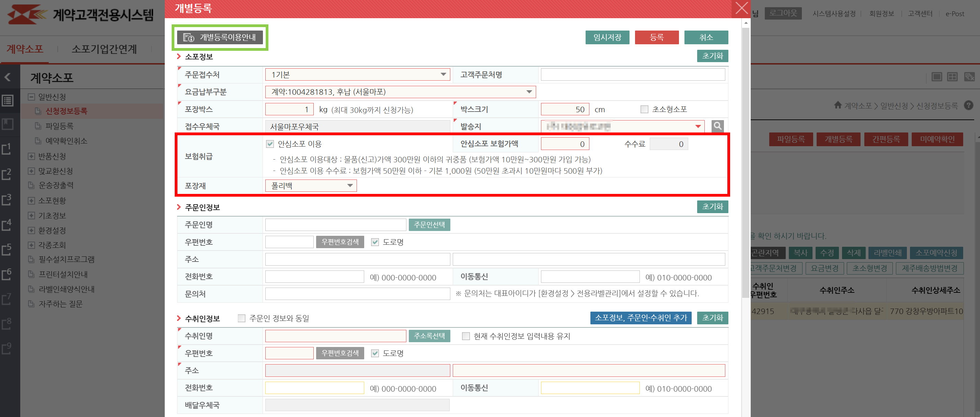
Task: Click the red 등록 button
Action: (x=656, y=37)
